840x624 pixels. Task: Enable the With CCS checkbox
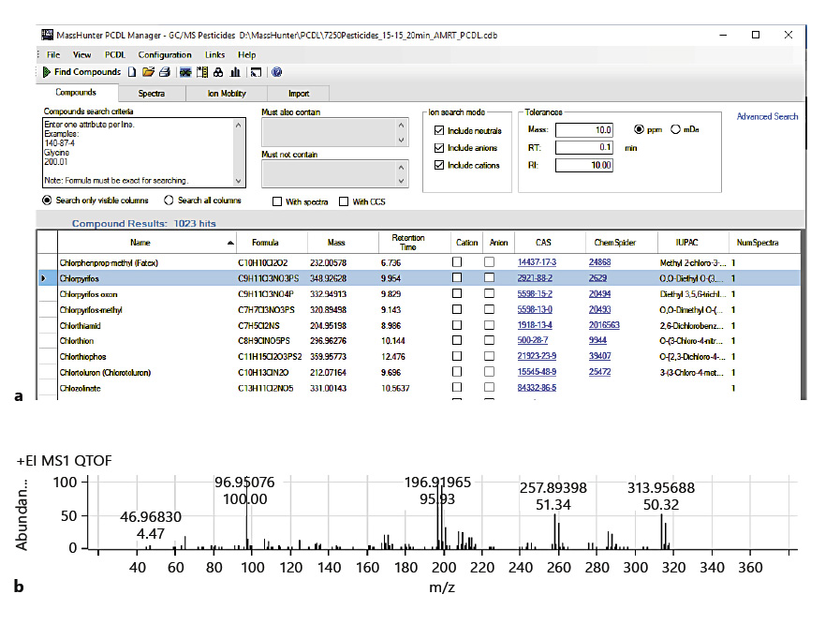[344, 201]
